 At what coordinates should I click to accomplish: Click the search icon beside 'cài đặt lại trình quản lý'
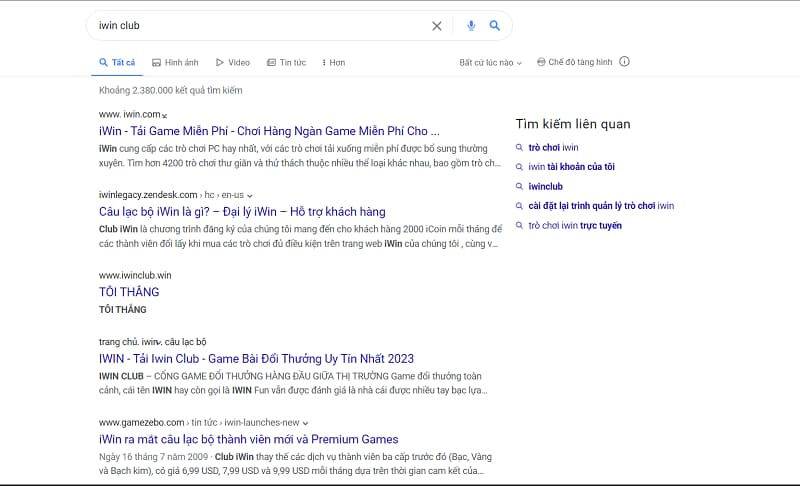(x=519, y=206)
